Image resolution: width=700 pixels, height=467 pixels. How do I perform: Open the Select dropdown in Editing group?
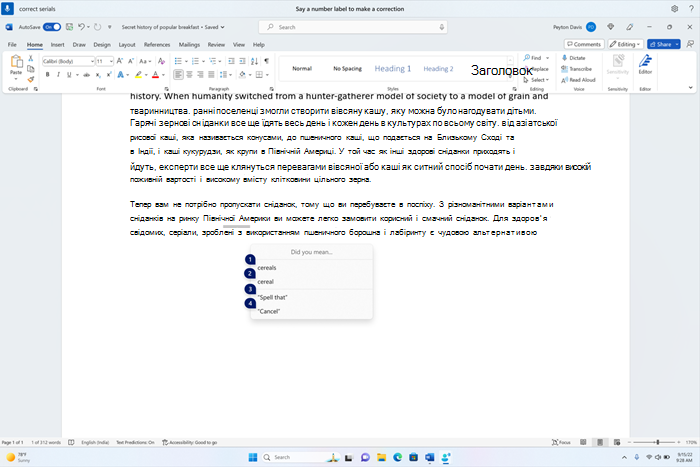(x=536, y=80)
